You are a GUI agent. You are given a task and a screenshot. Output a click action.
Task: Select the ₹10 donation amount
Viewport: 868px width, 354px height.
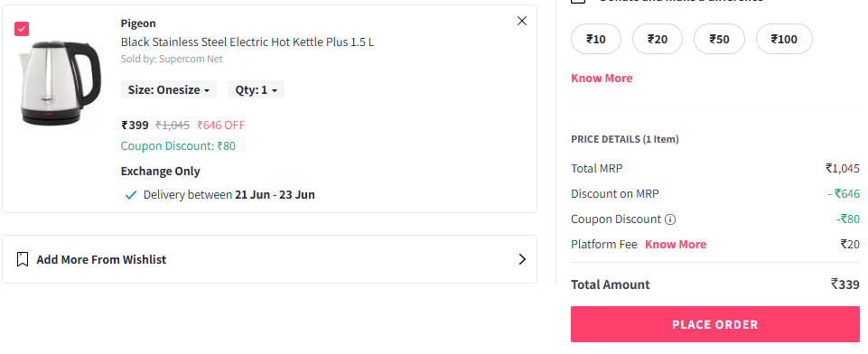pyautogui.click(x=595, y=39)
